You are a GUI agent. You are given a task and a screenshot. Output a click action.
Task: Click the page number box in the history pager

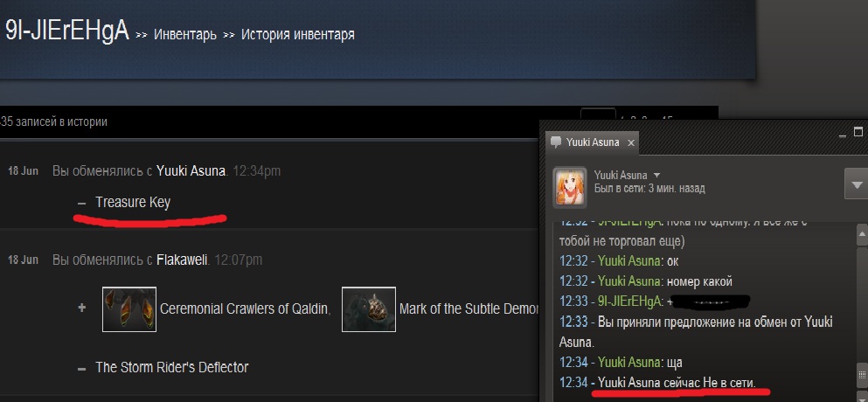pos(598,117)
